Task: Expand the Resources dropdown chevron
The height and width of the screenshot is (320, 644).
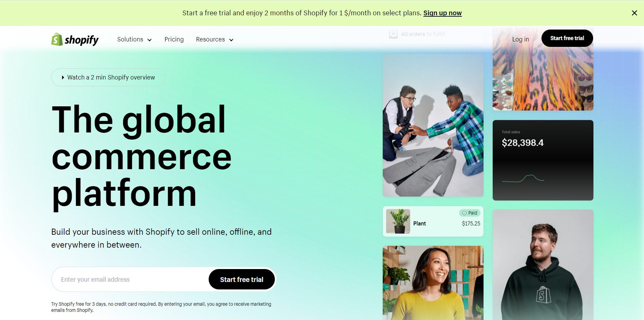Action: (231, 40)
